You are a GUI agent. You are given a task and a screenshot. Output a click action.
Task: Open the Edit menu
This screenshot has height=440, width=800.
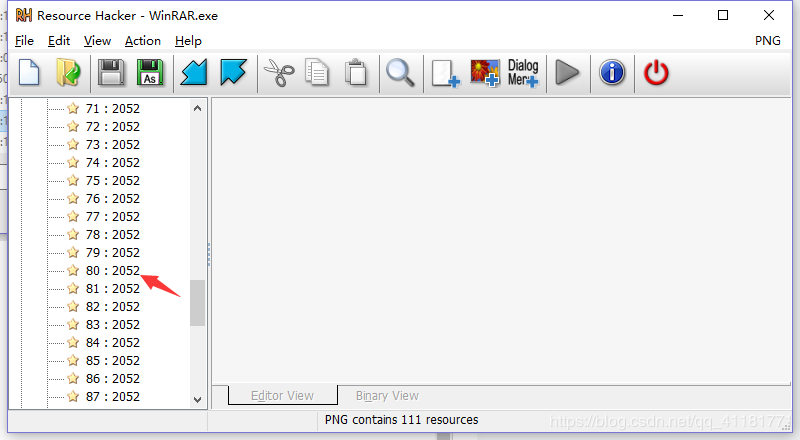pos(59,41)
